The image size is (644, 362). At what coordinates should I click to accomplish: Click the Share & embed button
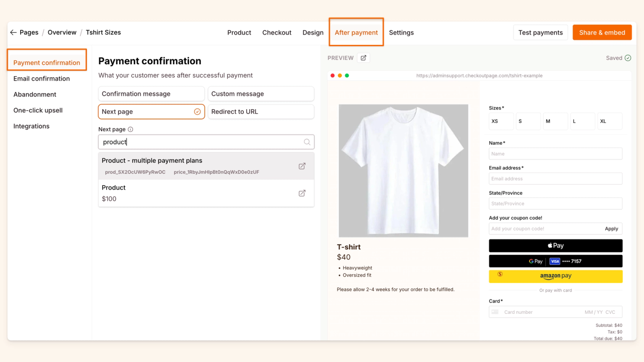click(602, 33)
